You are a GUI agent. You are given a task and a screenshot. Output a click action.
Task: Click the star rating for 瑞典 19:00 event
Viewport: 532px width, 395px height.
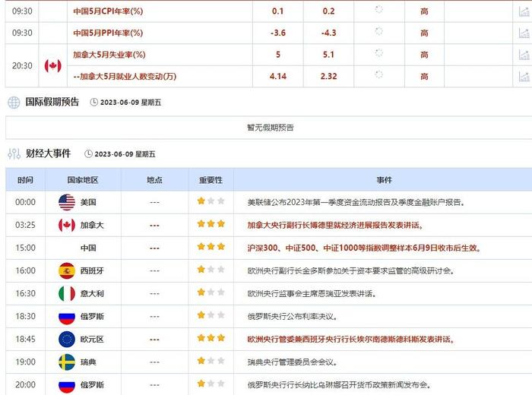point(211,361)
